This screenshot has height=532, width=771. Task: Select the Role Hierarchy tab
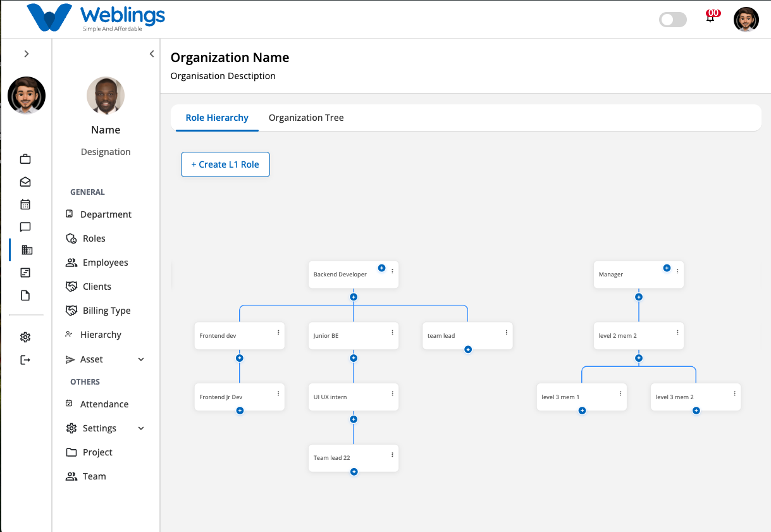217,118
